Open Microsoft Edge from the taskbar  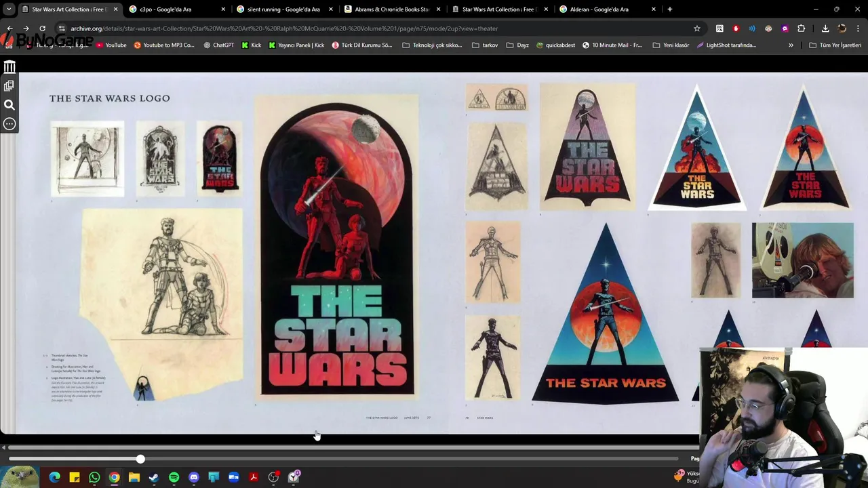[55, 477]
